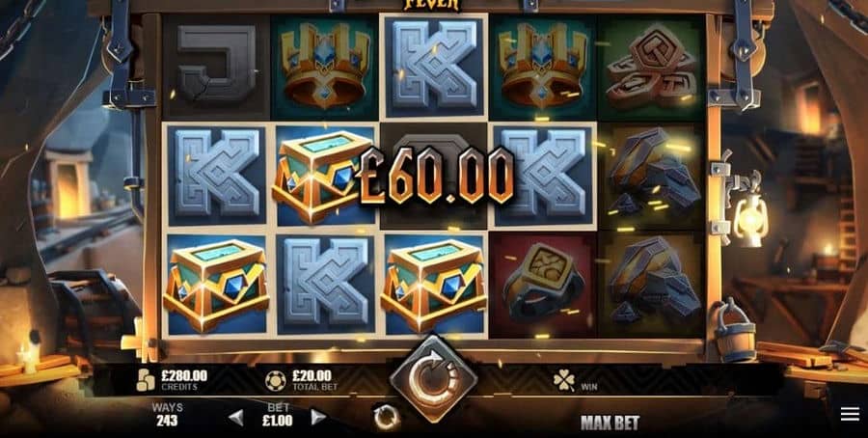Click the £20.00 total bet value
Viewport: 868px width, 438px height.
(312, 376)
